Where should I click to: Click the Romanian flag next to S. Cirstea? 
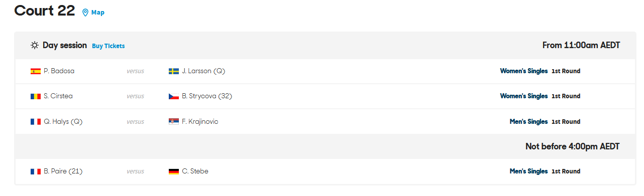click(x=36, y=96)
